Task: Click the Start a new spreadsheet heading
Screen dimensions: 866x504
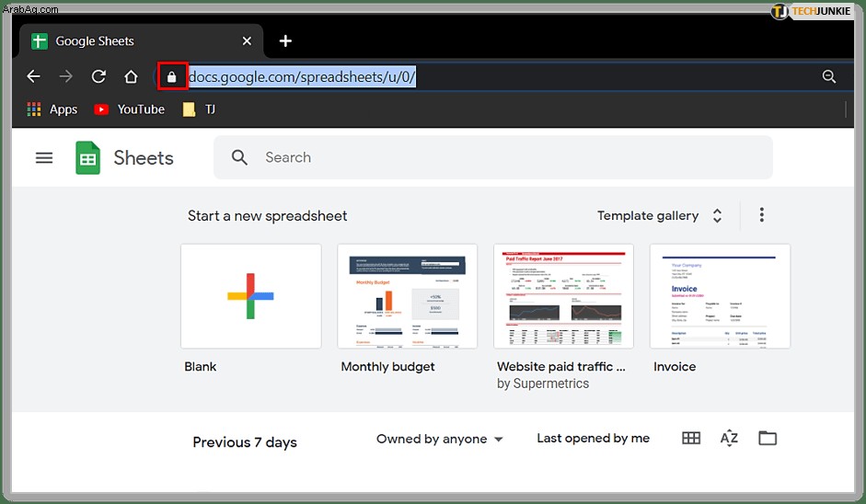Action: [x=267, y=216]
